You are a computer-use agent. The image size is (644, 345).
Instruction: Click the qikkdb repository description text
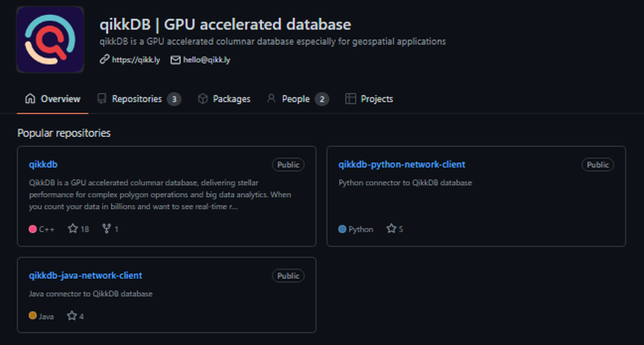(x=160, y=194)
